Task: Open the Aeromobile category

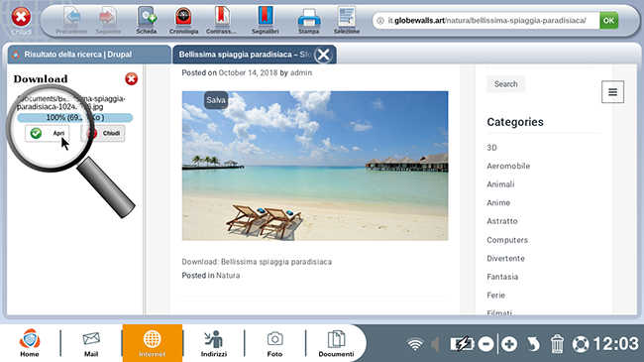Action: [508, 167]
